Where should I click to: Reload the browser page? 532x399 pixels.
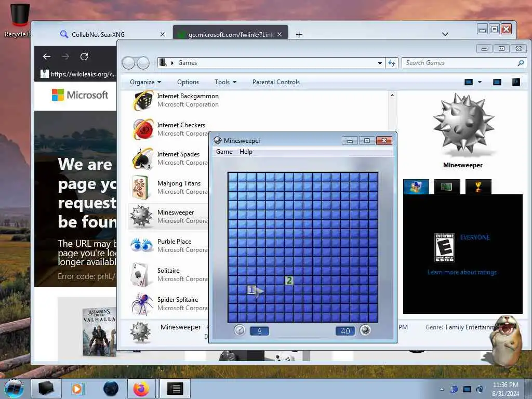click(84, 56)
